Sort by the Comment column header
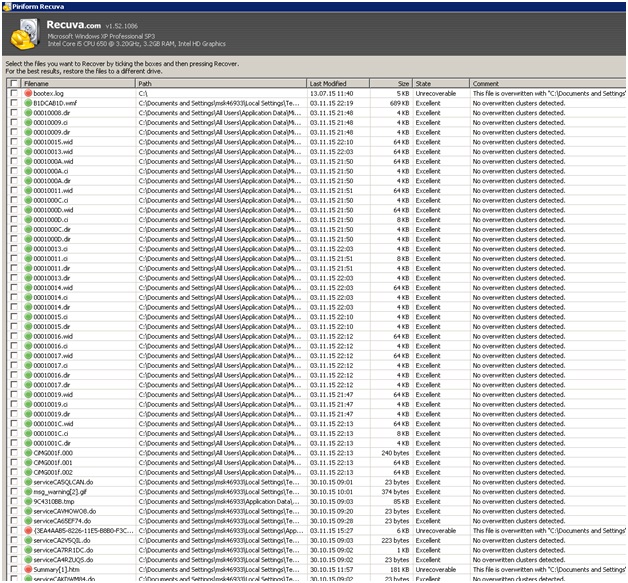The height and width of the screenshot is (583, 628). [547, 83]
